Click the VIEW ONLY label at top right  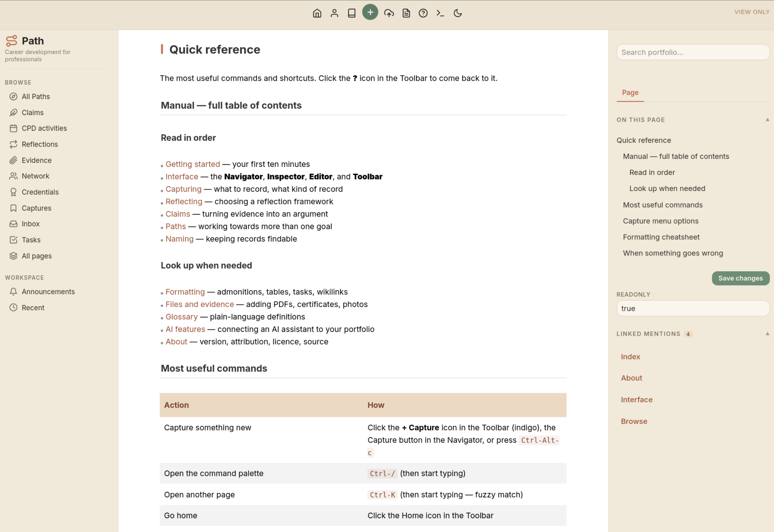pos(752,12)
